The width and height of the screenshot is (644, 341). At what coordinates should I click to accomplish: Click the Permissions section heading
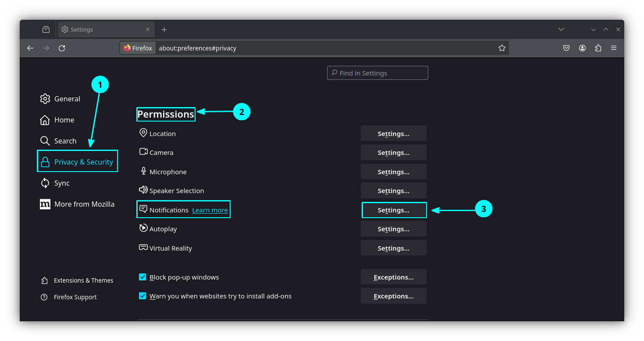[x=166, y=114]
